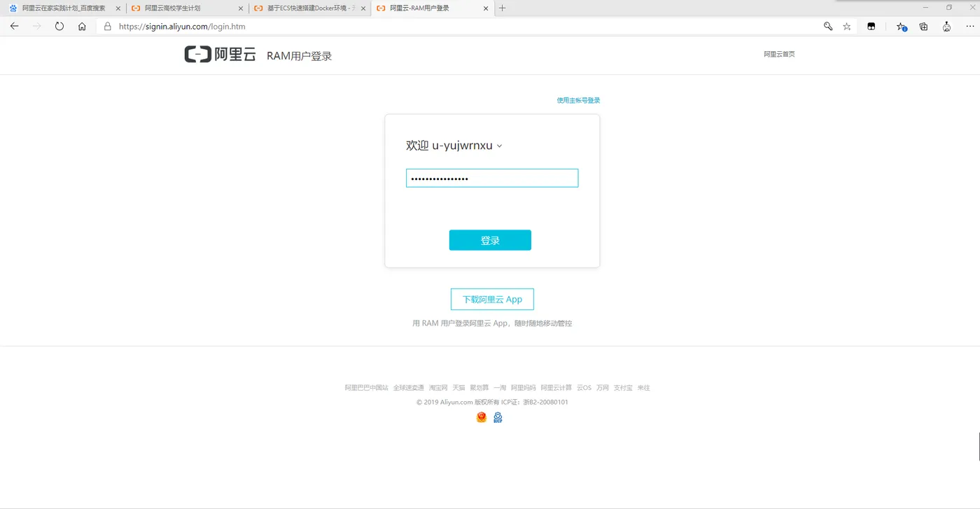Close the 阿里云-RAM用户登录 tab
Screen dimensions: 980x509
click(x=485, y=8)
